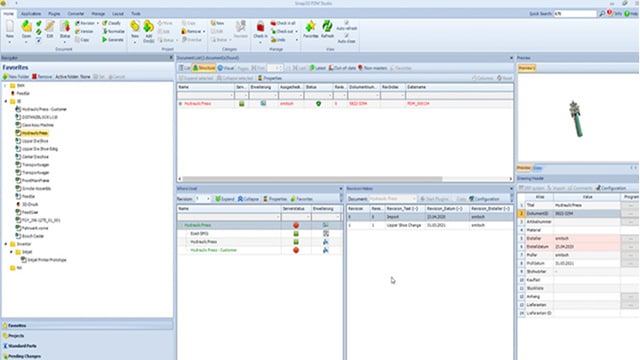Click the Project New icon
Image resolution: width=640 pixels, height=360 pixels.
point(135,27)
